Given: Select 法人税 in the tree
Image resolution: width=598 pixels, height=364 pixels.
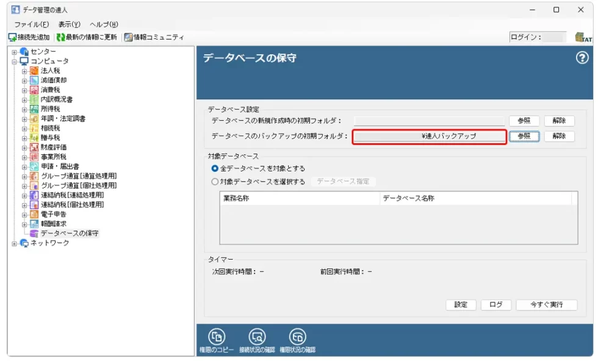Looking at the screenshot, I should (50, 71).
